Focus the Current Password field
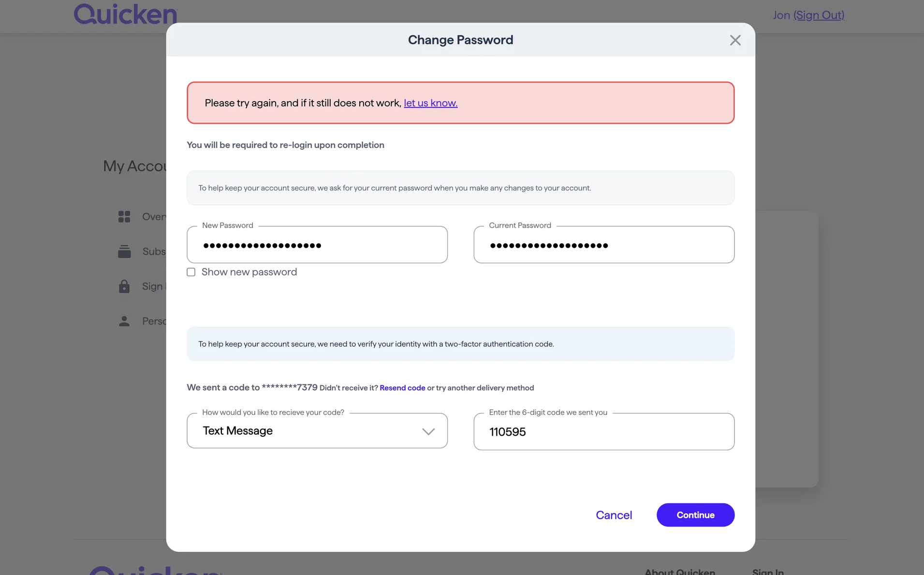 pyautogui.click(x=604, y=245)
